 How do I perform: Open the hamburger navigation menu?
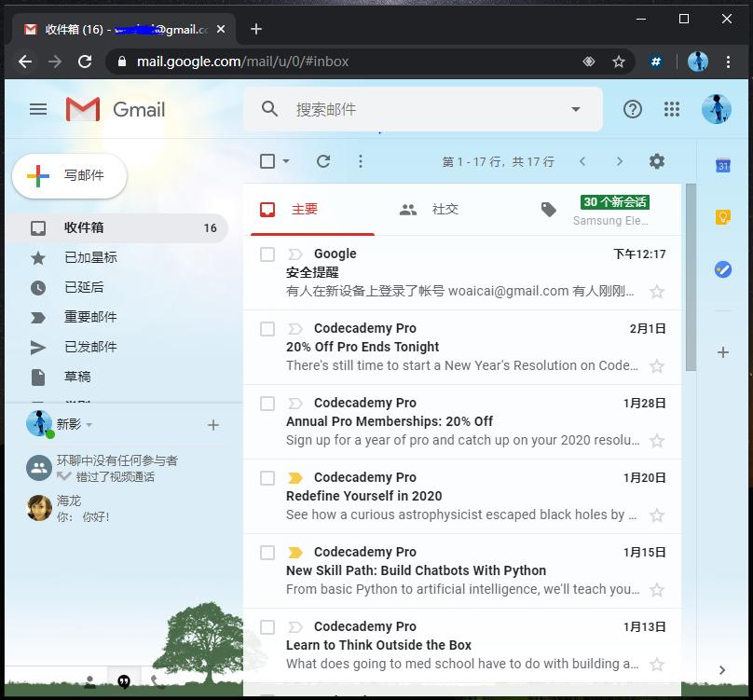[38, 109]
